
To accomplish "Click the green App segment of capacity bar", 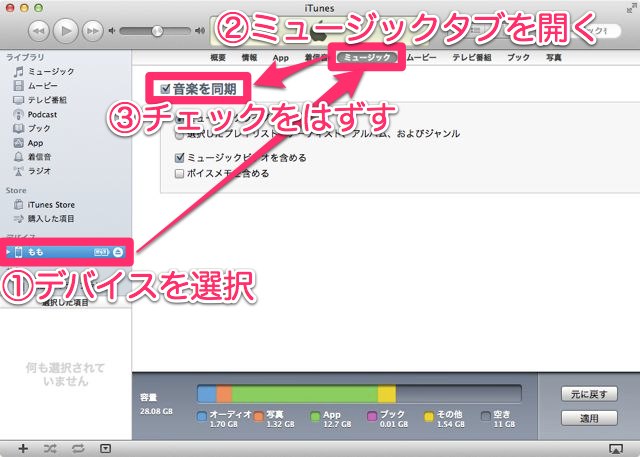I will pyautogui.click(x=305, y=394).
